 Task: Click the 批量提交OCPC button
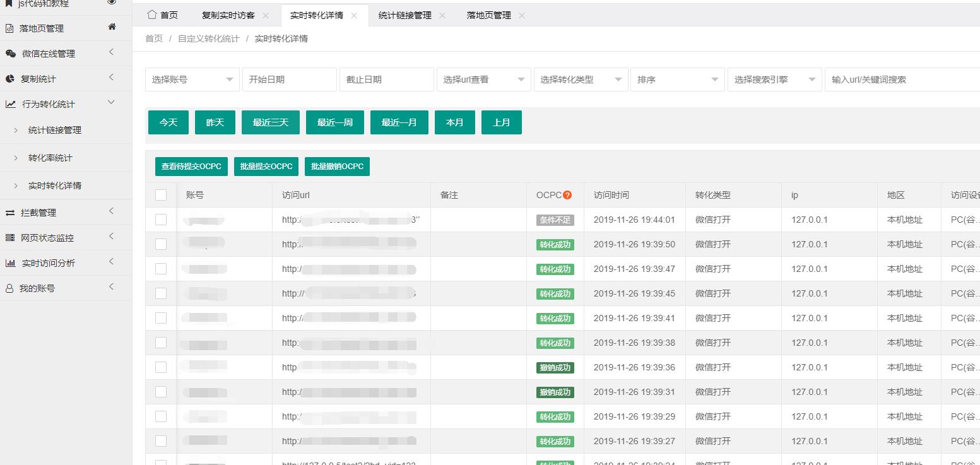(x=266, y=167)
